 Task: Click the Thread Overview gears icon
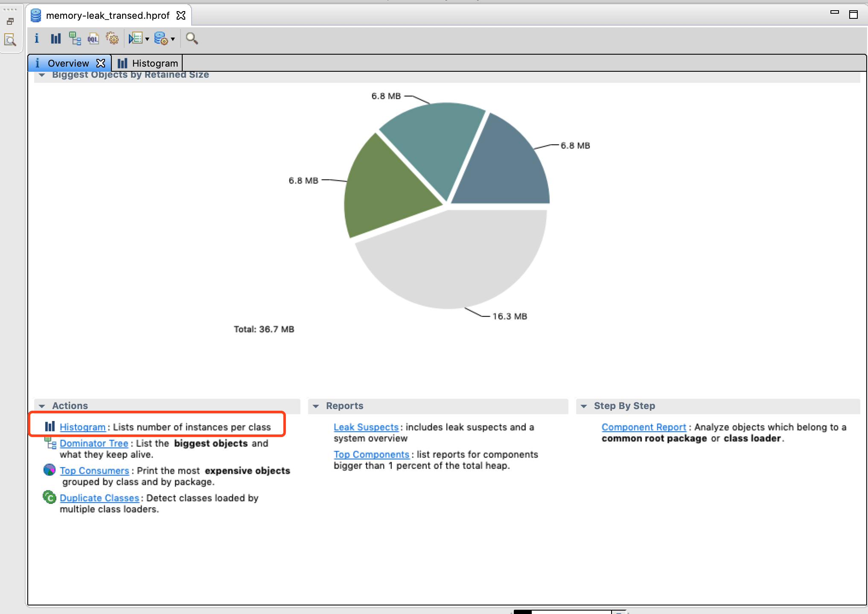pyautogui.click(x=112, y=38)
